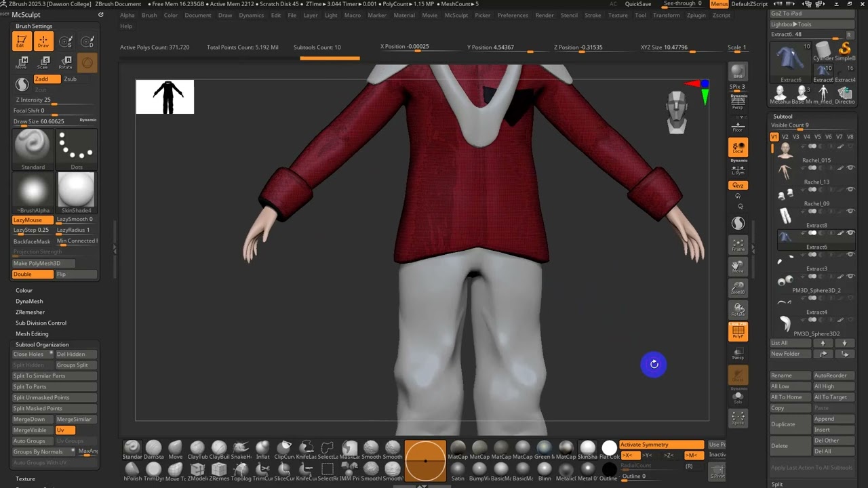Open the SkinShade4 material thumbnail
This screenshot has height=488, width=868.
[76, 192]
